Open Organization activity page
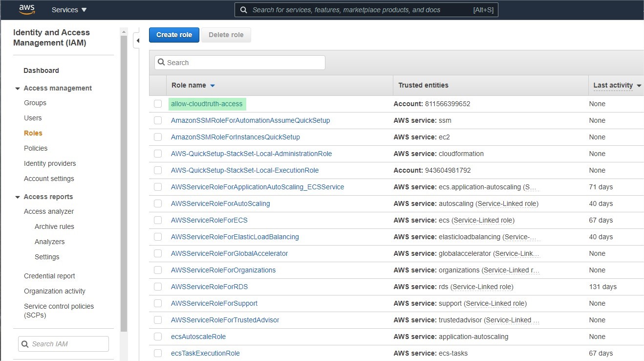Screen dimensions: 644x361 pyautogui.click(x=55, y=291)
